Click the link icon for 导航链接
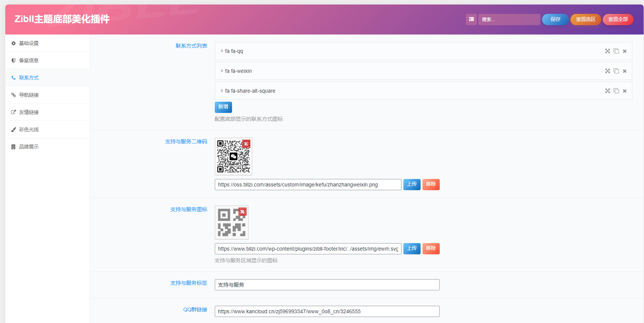This screenshot has height=323, width=644. click(x=13, y=95)
